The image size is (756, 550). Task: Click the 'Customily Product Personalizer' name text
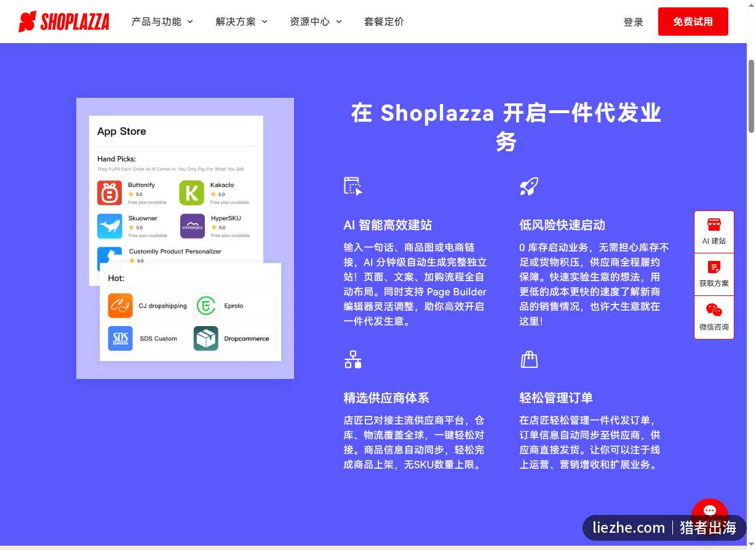(x=175, y=251)
